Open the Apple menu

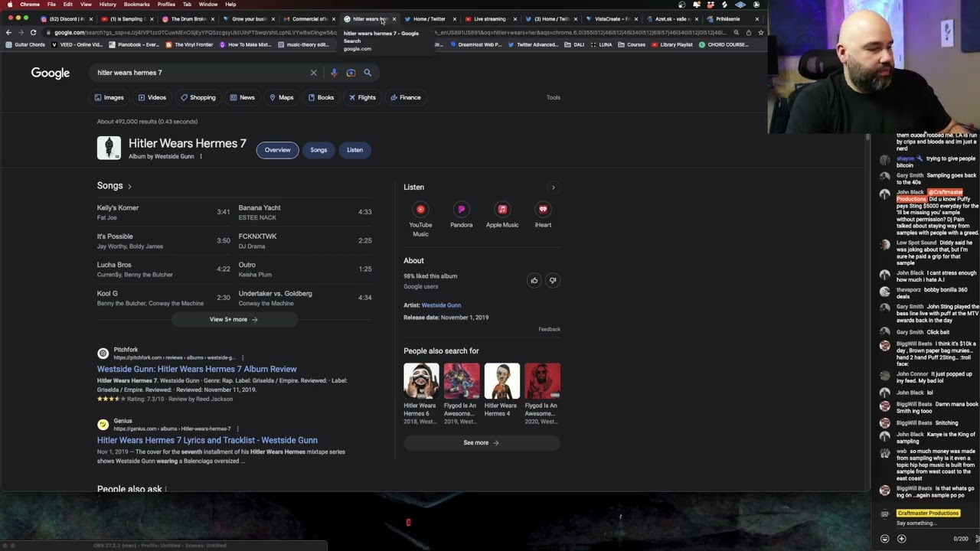click(10, 5)
